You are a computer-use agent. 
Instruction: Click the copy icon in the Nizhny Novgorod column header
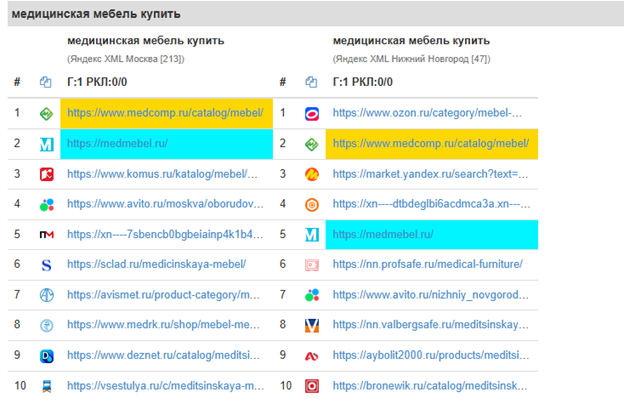(312, 82)
